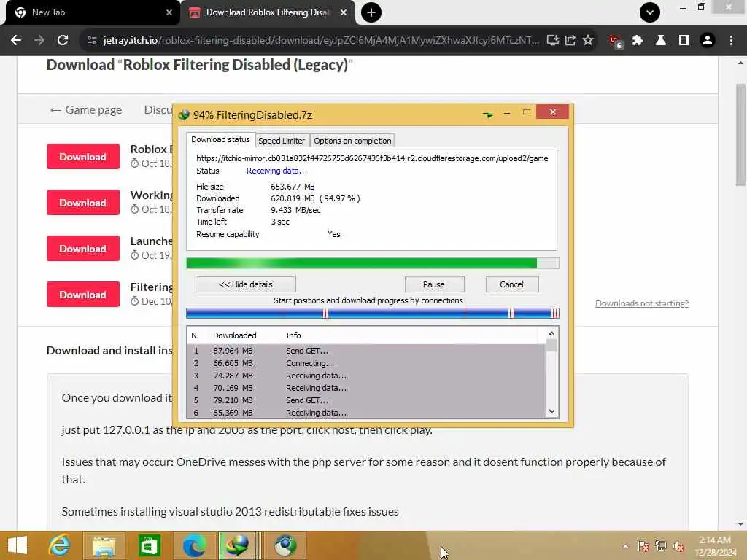The height and width of the screenshot is (560, 747).
Task: Go back with browser back arrow
Action: pos(16,41)
